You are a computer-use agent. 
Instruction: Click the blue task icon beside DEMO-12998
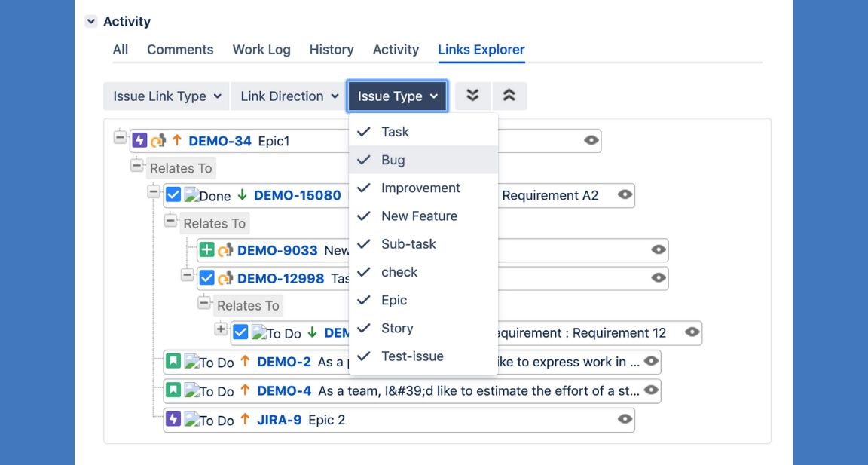[x=206, y=278]
